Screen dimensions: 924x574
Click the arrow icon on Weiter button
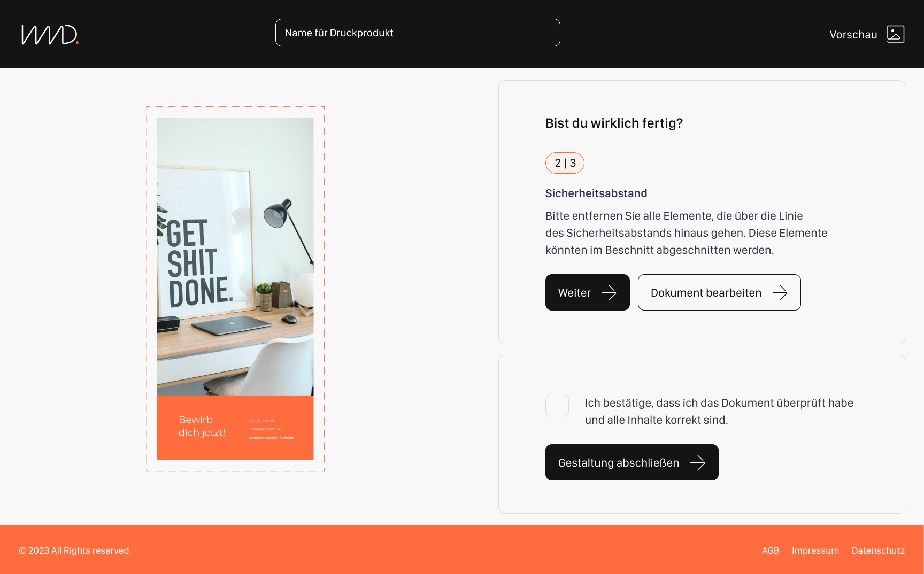tap(609, 292)
